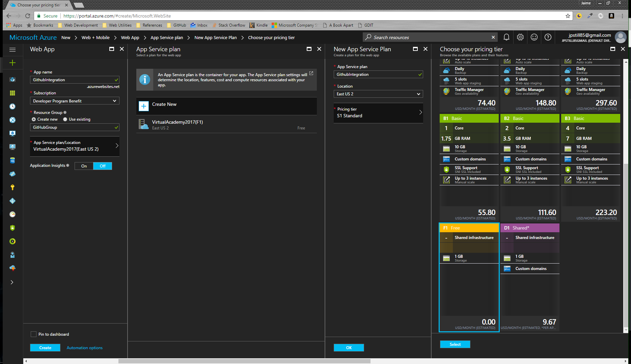The width and height of the screenshot is (631, 364).
Task: Bookmark this page with the star icon
Action: (568, 16)
